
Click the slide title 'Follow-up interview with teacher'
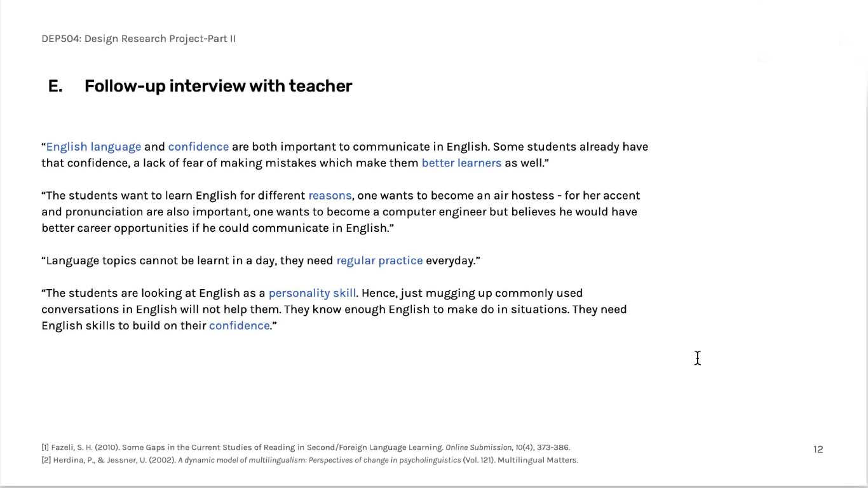point(218,86)
